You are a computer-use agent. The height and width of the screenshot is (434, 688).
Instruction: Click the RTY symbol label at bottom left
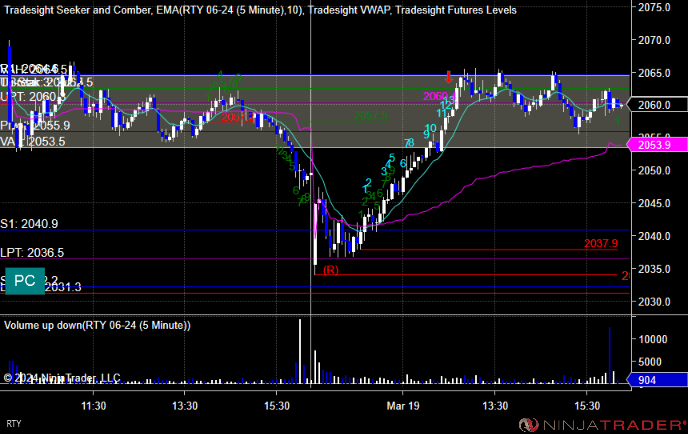pyautogui.click(x=14, y=424)
